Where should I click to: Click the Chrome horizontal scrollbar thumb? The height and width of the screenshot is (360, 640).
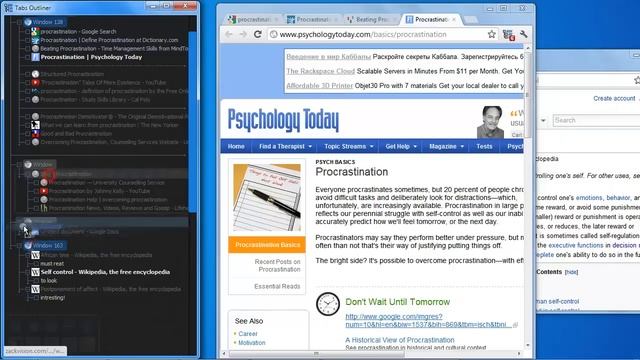click(317, 353)
